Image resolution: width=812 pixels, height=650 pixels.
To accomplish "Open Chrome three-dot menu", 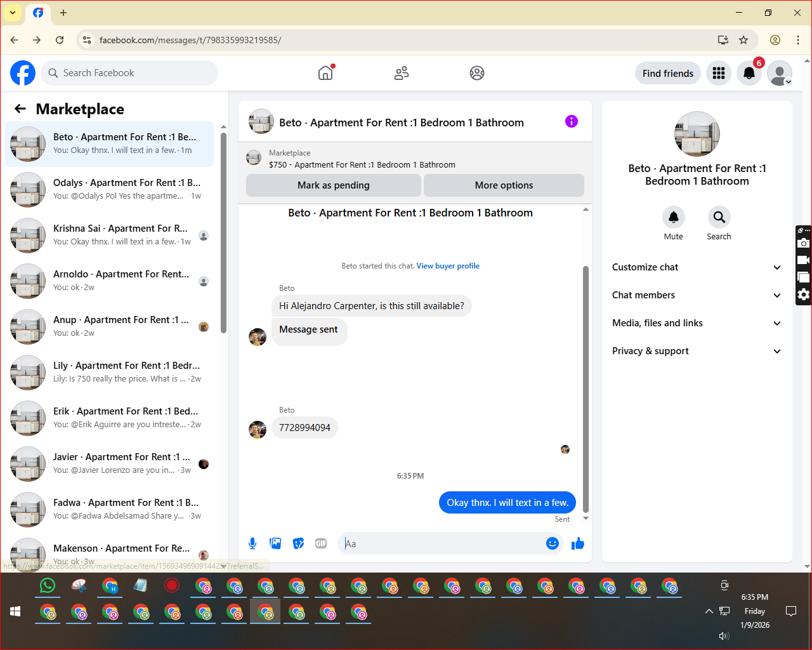I will click(798, 40).
